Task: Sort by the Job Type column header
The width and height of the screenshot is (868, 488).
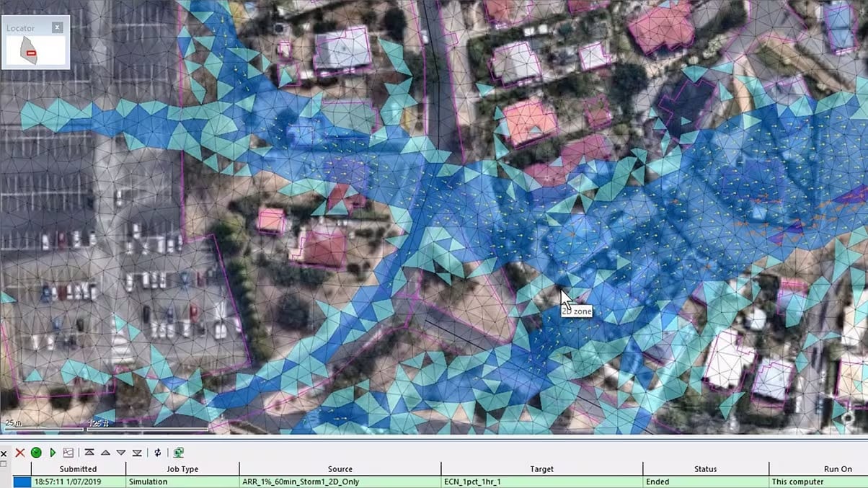Action: 182,469
